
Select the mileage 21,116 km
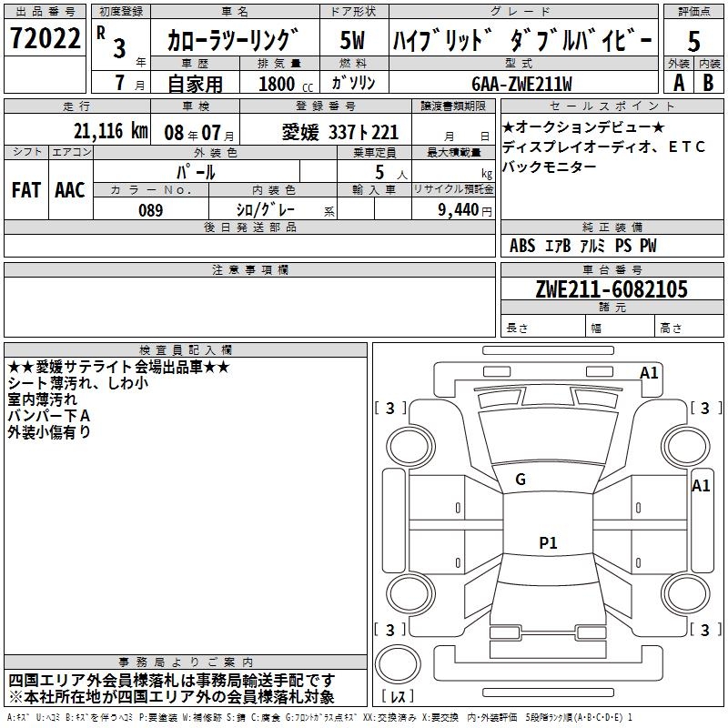click(x=110, y=131)
